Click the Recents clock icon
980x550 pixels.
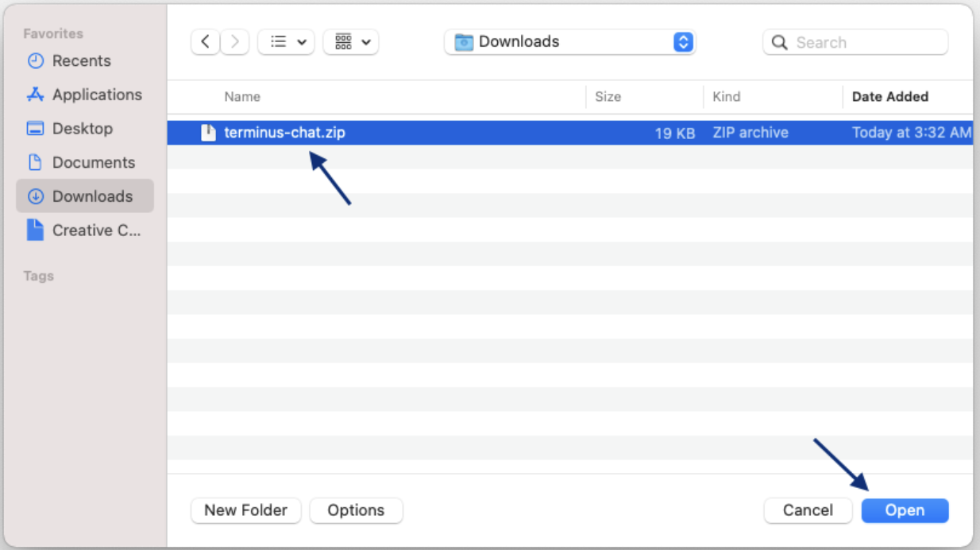click(x=35, y=60)
